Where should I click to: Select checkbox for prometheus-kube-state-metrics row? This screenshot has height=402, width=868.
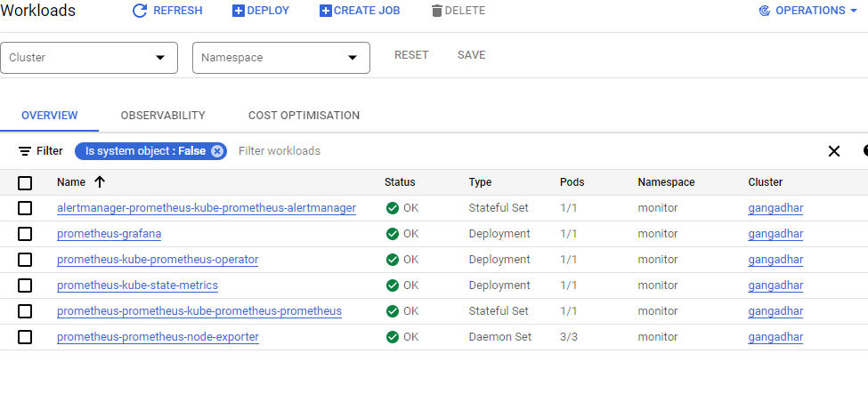coord(25,285)
